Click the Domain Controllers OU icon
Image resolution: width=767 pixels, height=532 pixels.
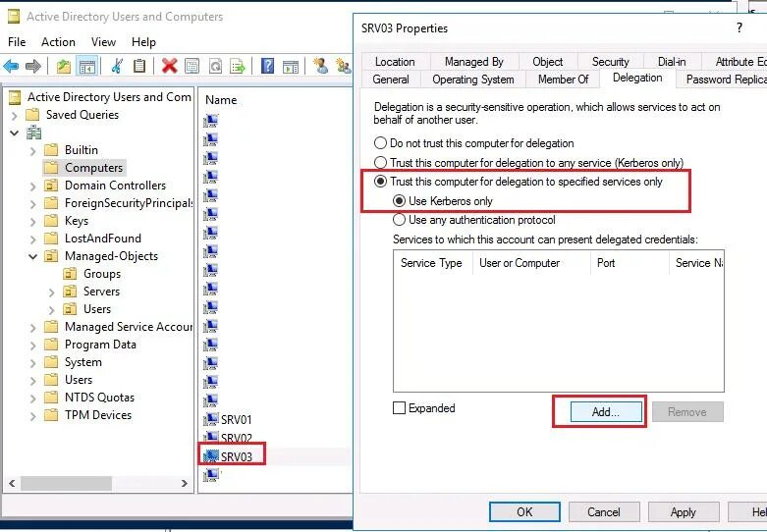coord(51,186)
